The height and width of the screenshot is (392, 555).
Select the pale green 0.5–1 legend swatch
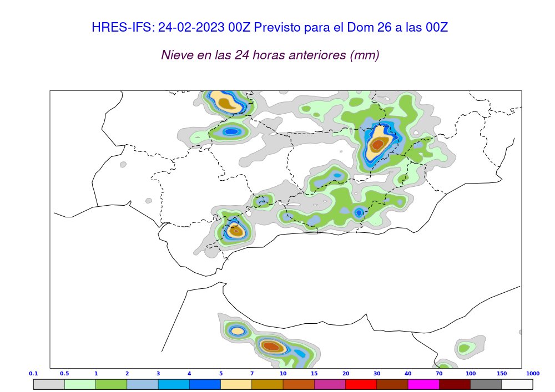pos(80,384)
